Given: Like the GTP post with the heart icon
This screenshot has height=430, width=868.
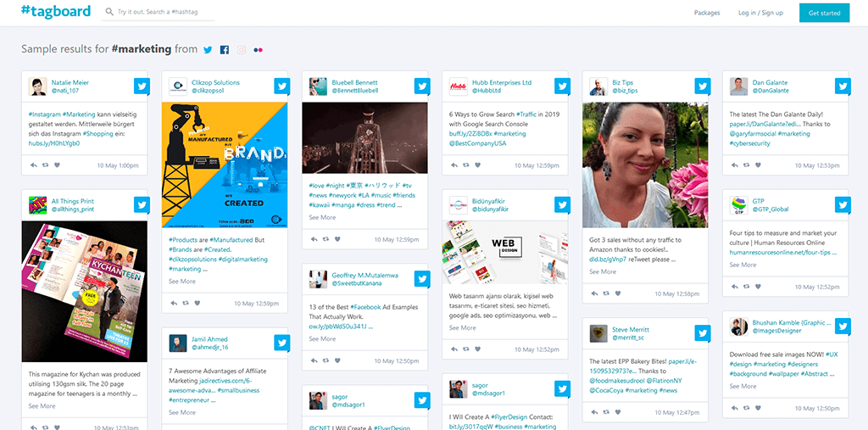Looking at the screenshot, I should pos(759,287).
